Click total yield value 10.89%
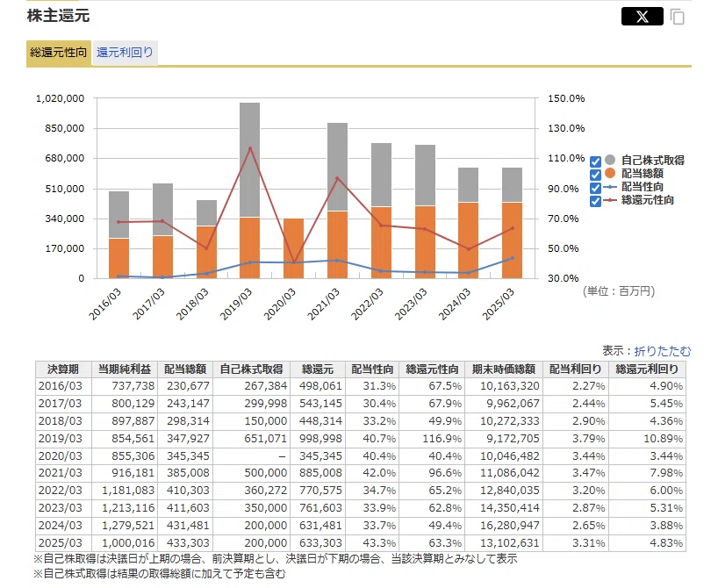Image resolution: width=718 pixels, height=588 pixels. tap(663, 439)
